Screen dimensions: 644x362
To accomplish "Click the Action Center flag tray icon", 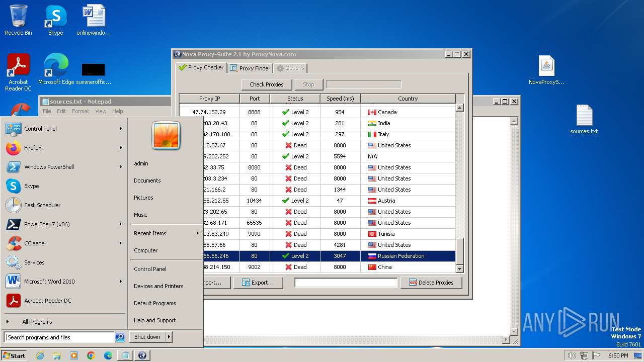I will coord(597,355).
